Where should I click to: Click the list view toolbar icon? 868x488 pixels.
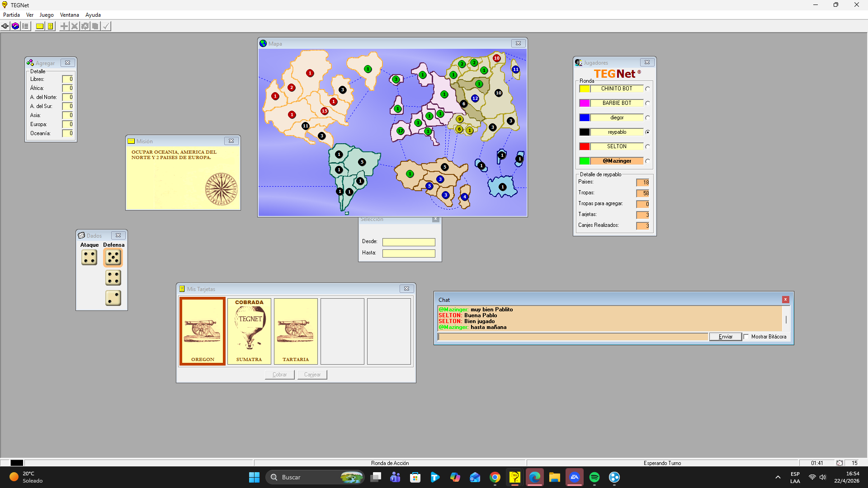26,26
